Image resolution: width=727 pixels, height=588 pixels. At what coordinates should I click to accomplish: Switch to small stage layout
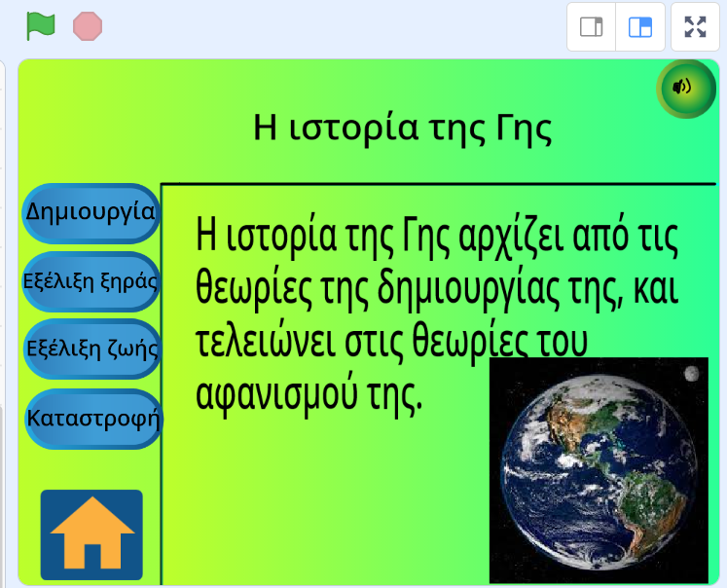591,26
